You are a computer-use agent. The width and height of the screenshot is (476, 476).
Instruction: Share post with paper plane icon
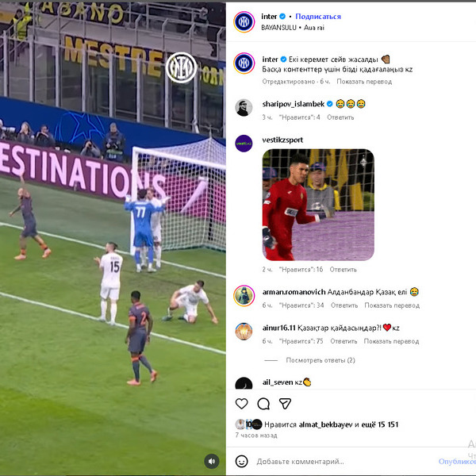click(x=285, y=404)
